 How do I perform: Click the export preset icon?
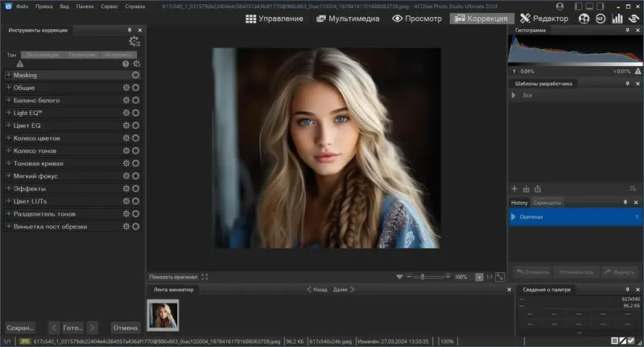(538, 189)
